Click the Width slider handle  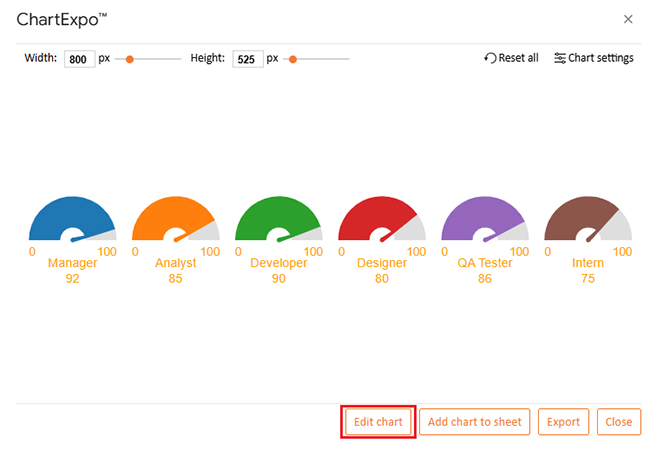tap(129, 59)
